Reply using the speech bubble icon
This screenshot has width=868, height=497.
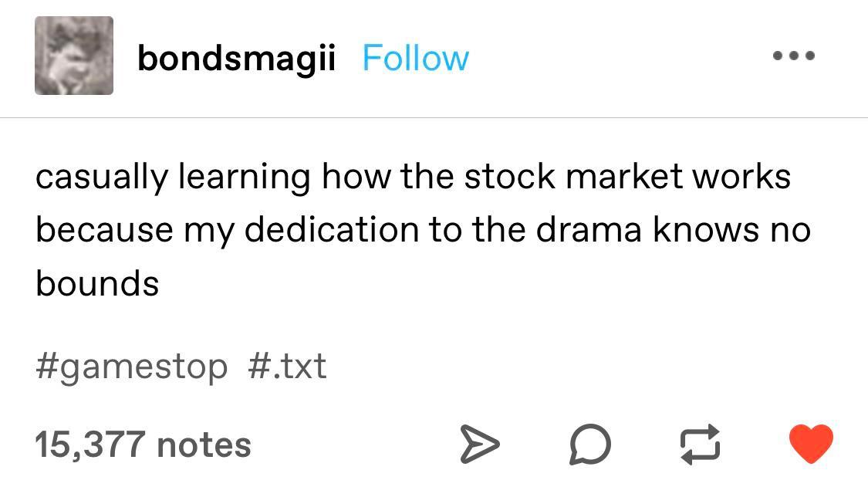tap(590, 445)
